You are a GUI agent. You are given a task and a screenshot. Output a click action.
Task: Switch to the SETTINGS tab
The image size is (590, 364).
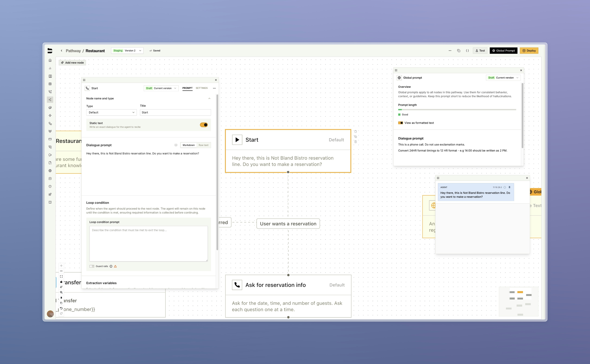(x=201, y=88)
